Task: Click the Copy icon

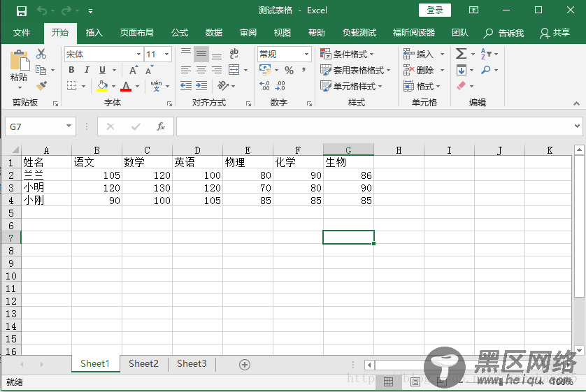Action: pos(41,70)
